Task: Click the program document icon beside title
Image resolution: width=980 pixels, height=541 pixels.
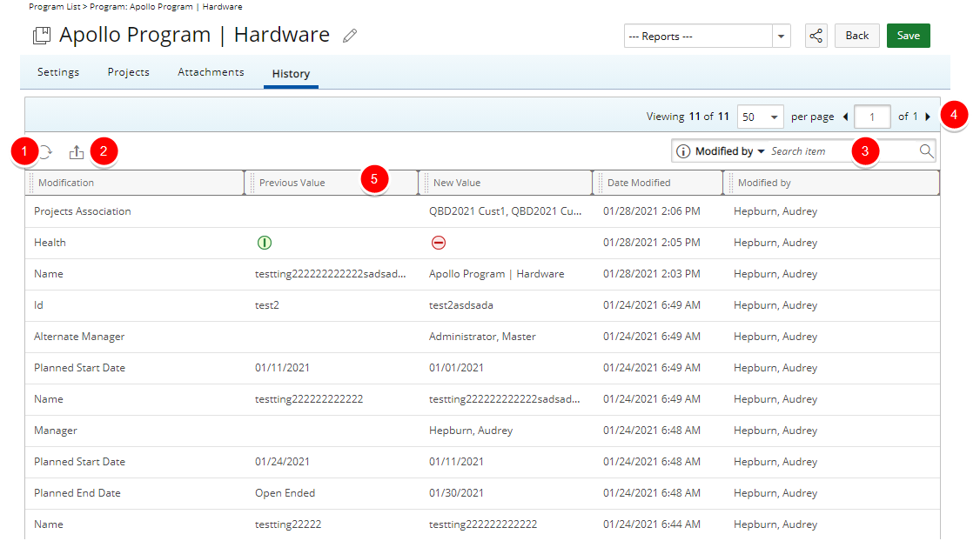Action: 42,36
